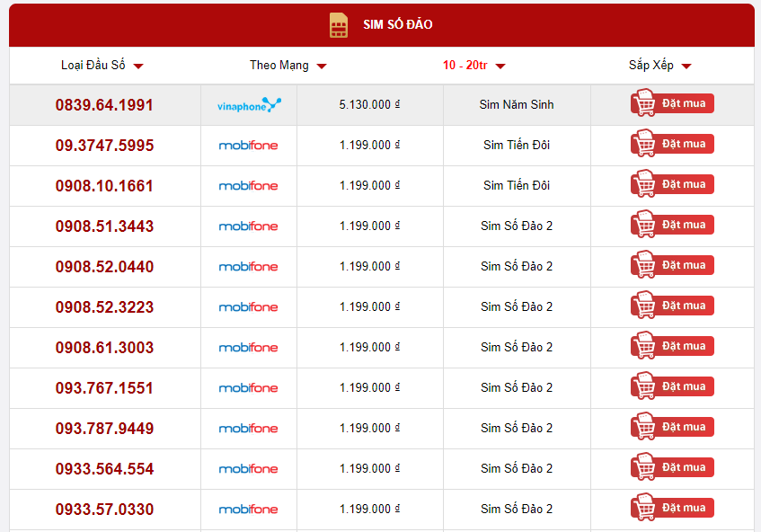Click Sim Số Đảo 2 for 0908.61.3003
761x532 pixels.
point(517,347)
